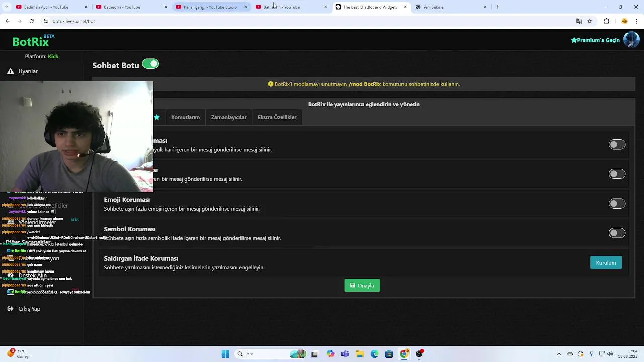Click the weather widget showing 37°C
This screenshot has width=644, height=362.
tap(19, 354)
